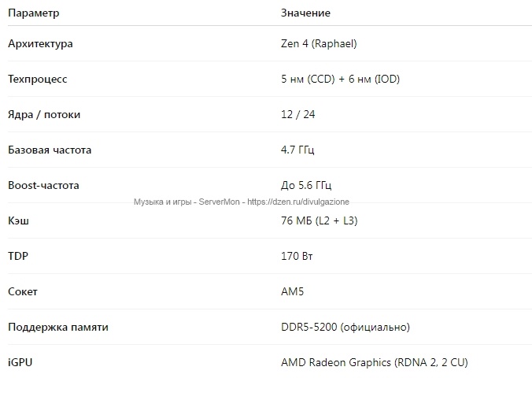
Task: Select the Поддержка памяти label
Action: coord(58,328)
